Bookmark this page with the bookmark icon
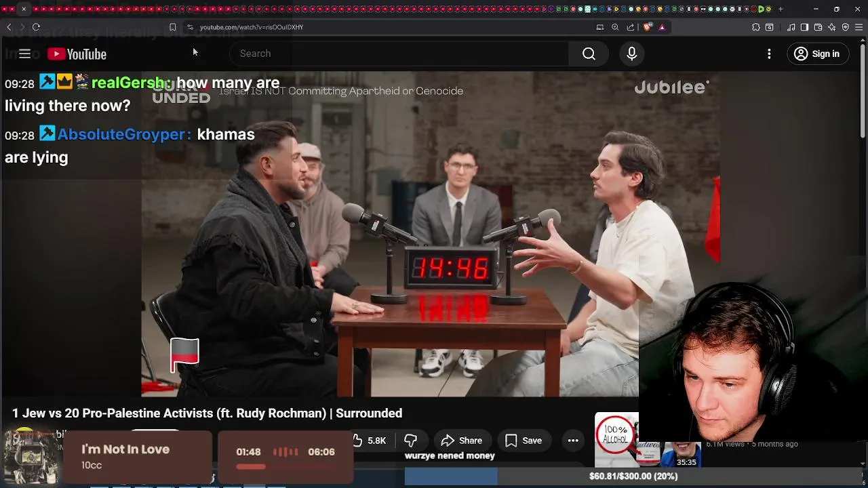Viewport: 868px width, 488px height. point(172,27)
